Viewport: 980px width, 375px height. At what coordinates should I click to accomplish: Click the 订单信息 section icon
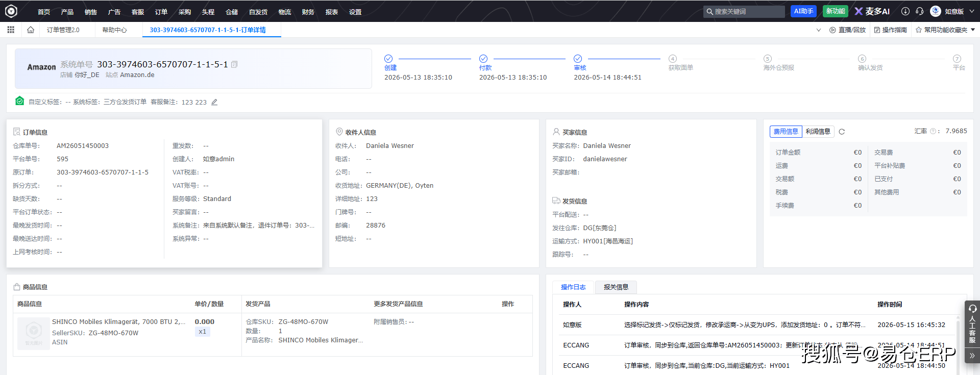16,132
